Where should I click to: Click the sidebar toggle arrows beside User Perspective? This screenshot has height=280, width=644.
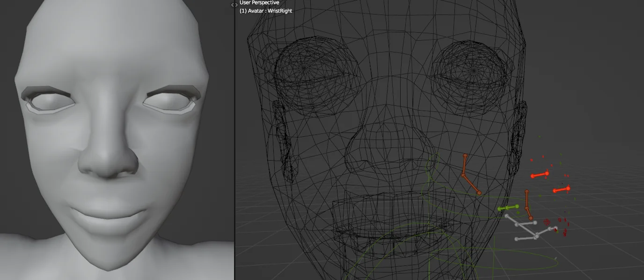point(234,5)
